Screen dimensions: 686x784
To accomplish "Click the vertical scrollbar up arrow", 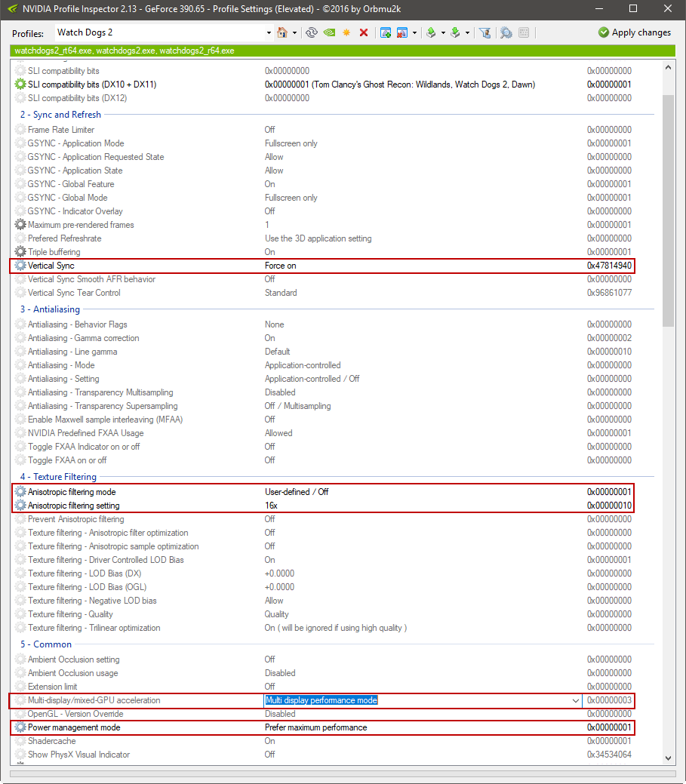I will pos(668,67).
